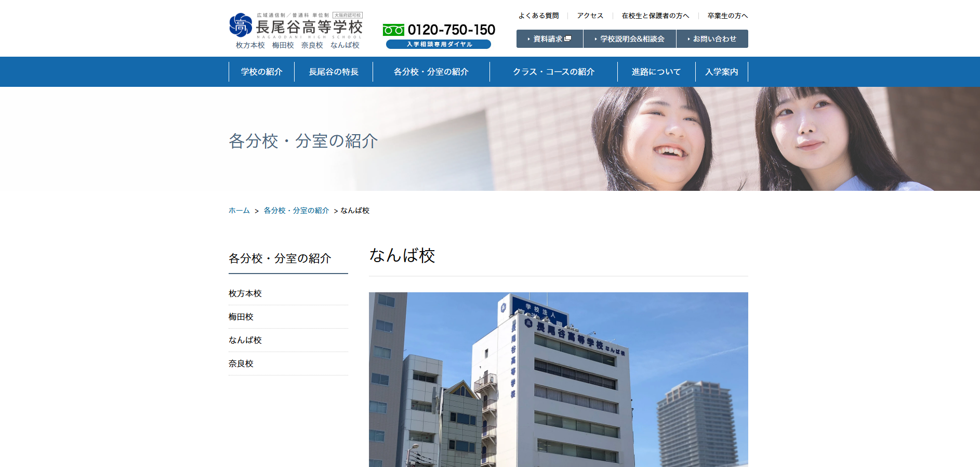Select 枚方本校 in the sidebar
This screenshot has width=980, height=467.
[x=245, y=294]
